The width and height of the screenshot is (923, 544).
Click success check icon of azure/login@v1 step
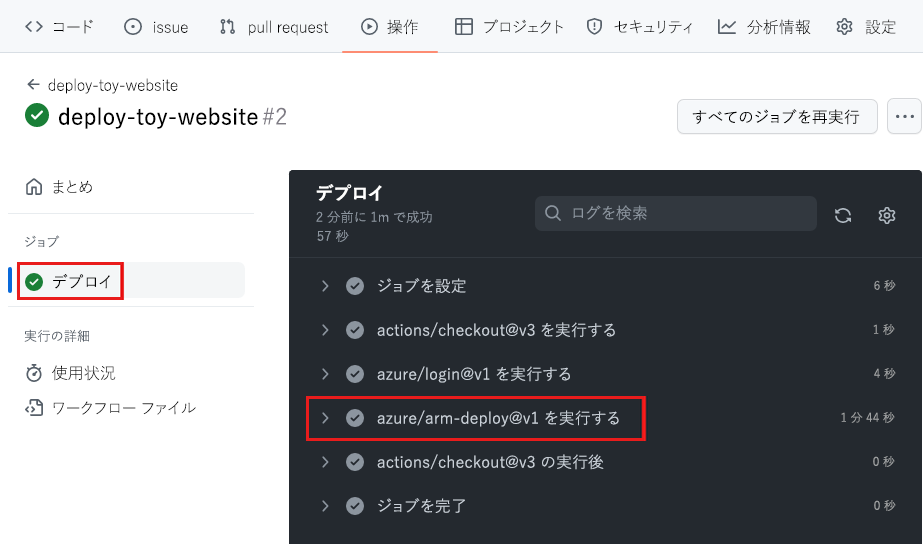354,373
